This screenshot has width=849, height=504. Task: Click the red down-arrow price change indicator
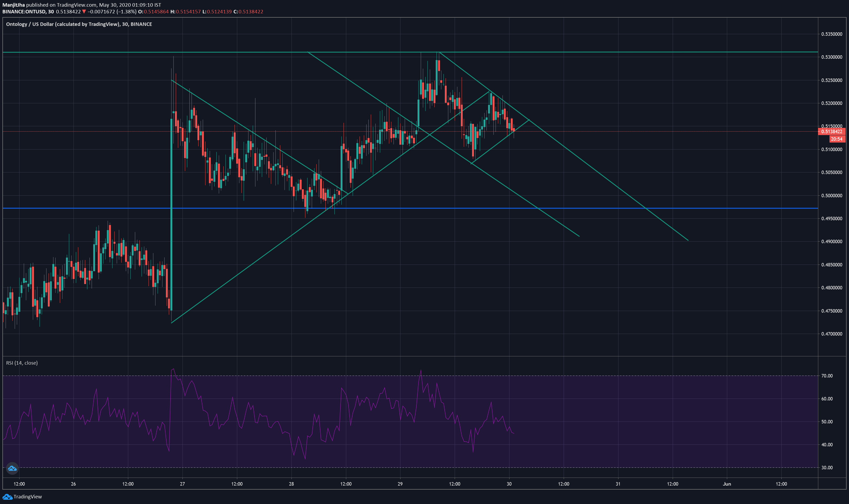pyautogui.click(x=84, y=11)
